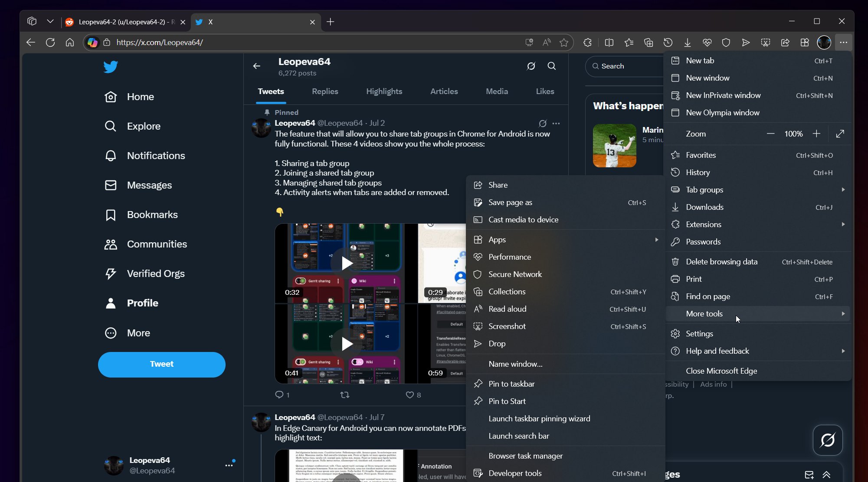
Task: Add page to favorites star icon
Action: pyautogui.click(x=564, y=42)
